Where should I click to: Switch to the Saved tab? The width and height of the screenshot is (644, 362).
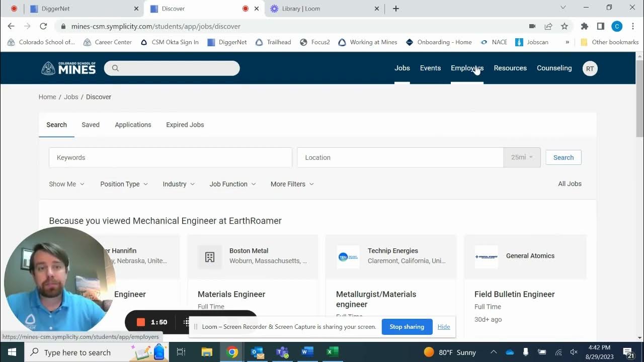pyautogui.click(x=91, y=125)
